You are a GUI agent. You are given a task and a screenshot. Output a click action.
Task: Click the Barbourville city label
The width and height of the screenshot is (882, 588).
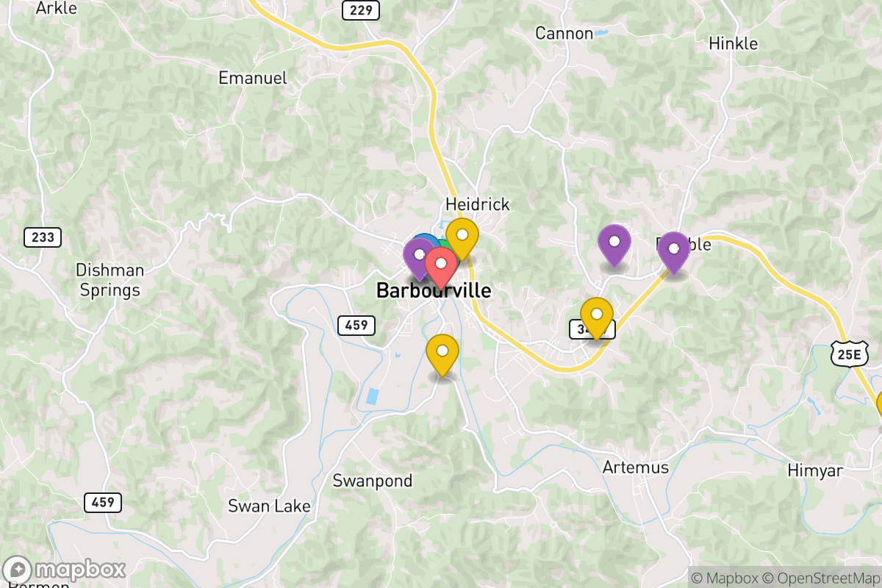pos(434,290)
